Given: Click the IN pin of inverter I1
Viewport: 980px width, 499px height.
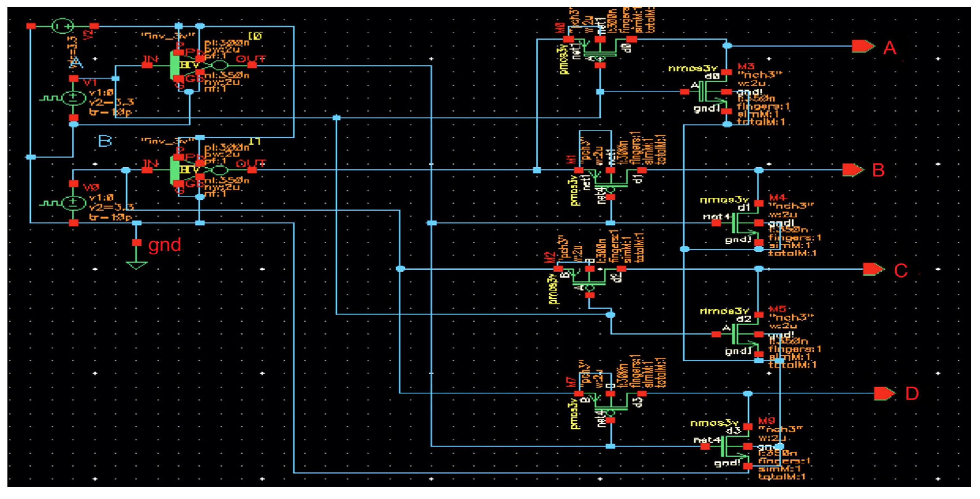Looking at the screenshot, I should click(x=147, y=171).
